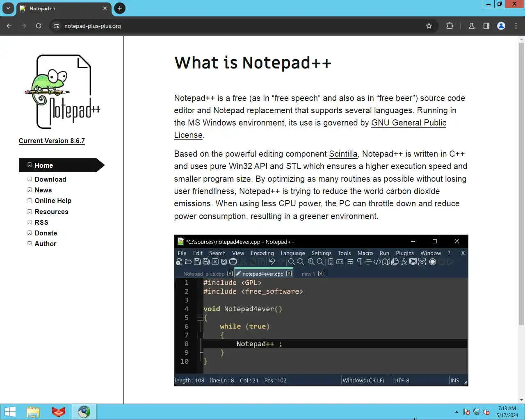525x420 pixels.
Task: Select the Notepad++ browser tab
Action: pos(64,8)
